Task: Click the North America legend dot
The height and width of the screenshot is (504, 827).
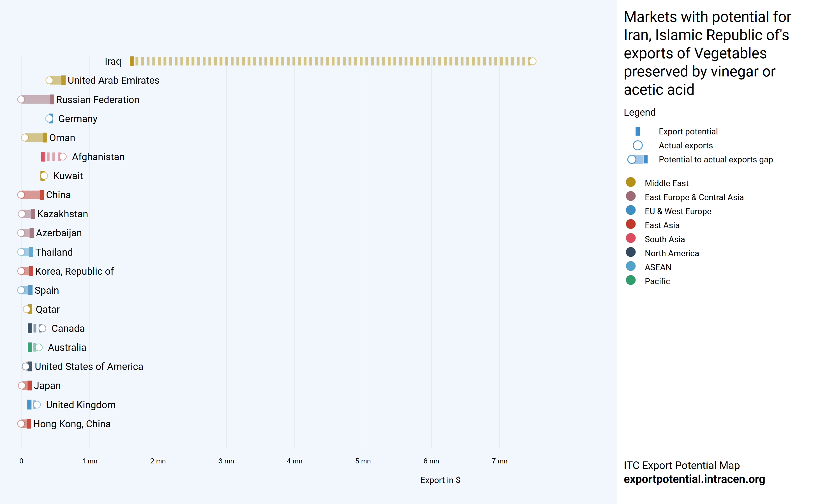Action: (631, 252)
